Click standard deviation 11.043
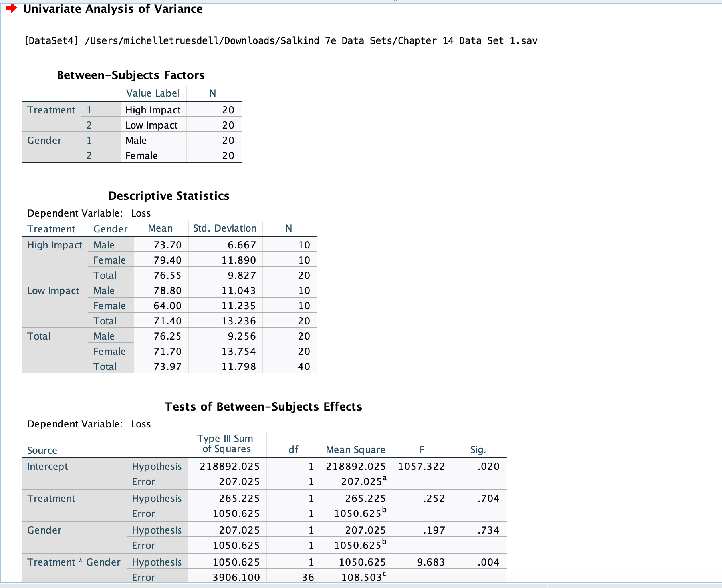The height and width of the screenshot is (588, 722). 239,290
